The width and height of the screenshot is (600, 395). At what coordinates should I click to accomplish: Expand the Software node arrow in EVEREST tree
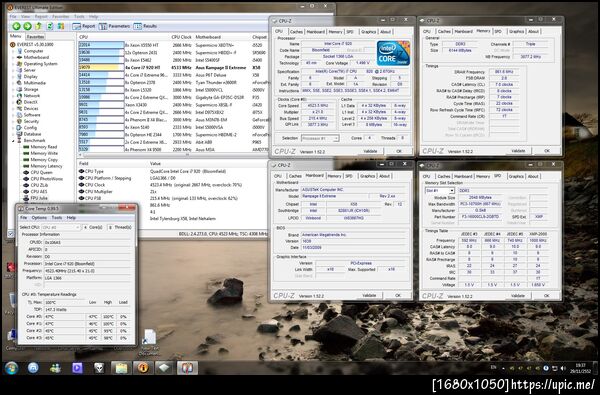pyautogui.click(x=13, y=115)
